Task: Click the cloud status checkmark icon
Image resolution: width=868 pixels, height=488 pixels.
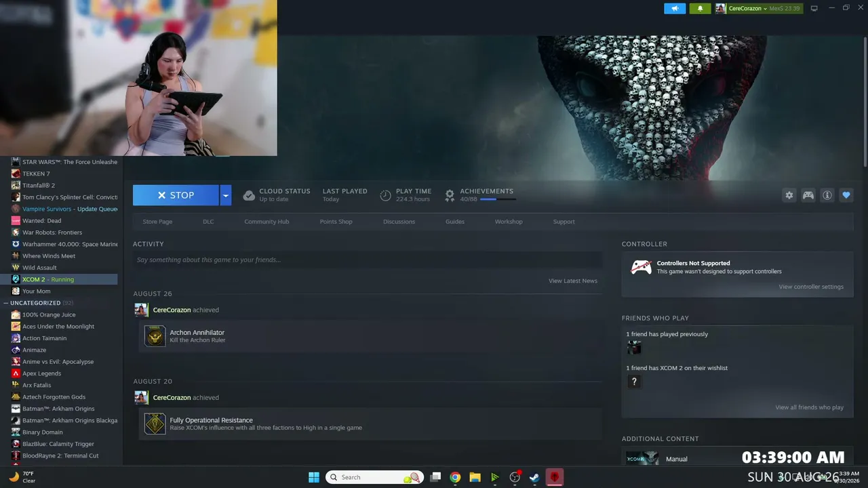Action: point(249,195)
